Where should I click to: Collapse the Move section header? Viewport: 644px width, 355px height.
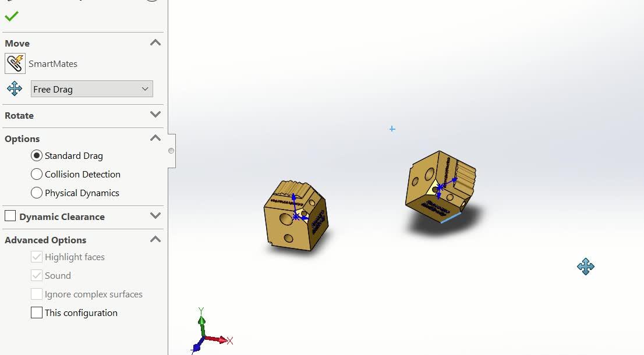coord(155,42)
